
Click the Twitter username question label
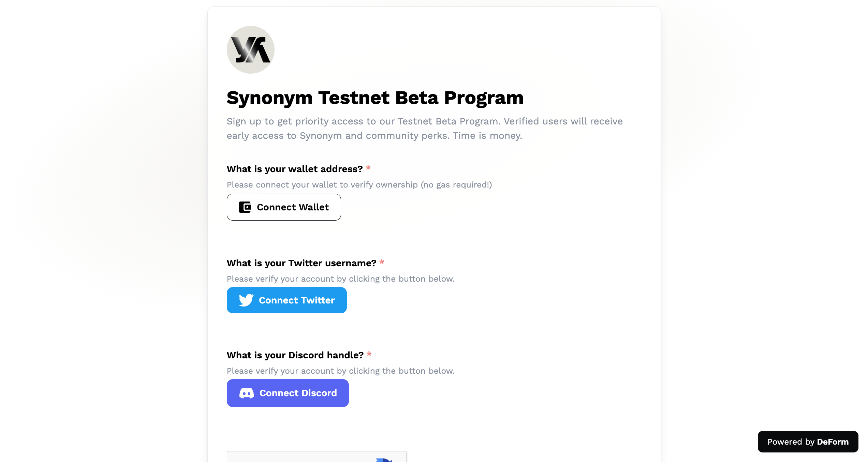tap(301, 263)
